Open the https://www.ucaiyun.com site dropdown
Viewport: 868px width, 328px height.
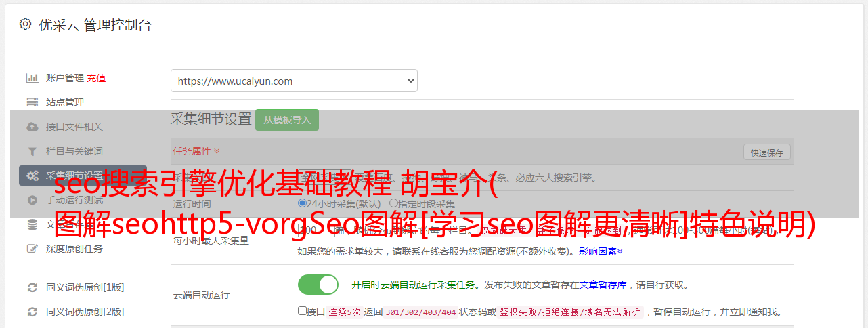294,81
